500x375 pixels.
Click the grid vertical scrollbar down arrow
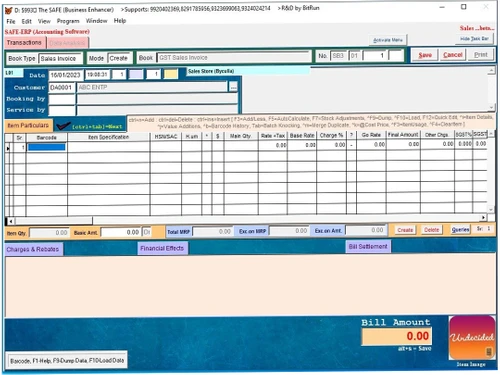(491, 209)
